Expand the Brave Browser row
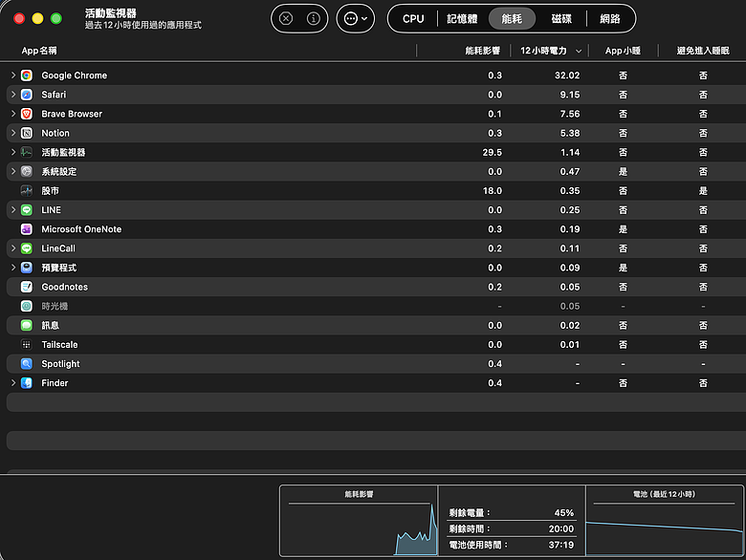 (13, 114)
